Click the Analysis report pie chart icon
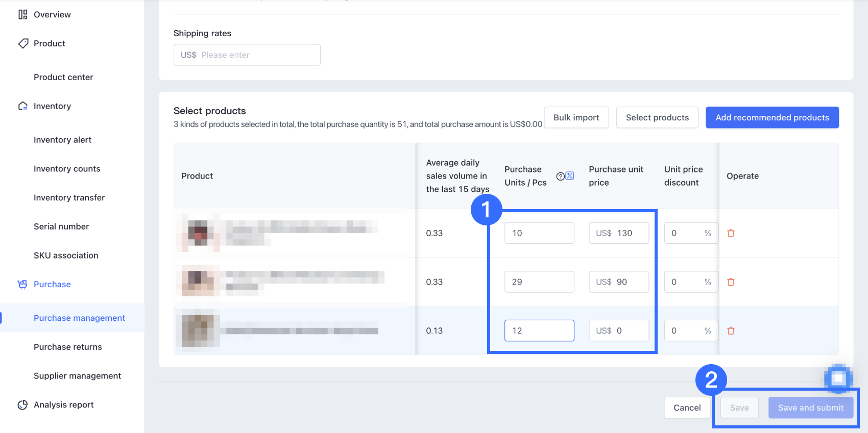Viewport: 868px width, 433px height. coord(23,405)
